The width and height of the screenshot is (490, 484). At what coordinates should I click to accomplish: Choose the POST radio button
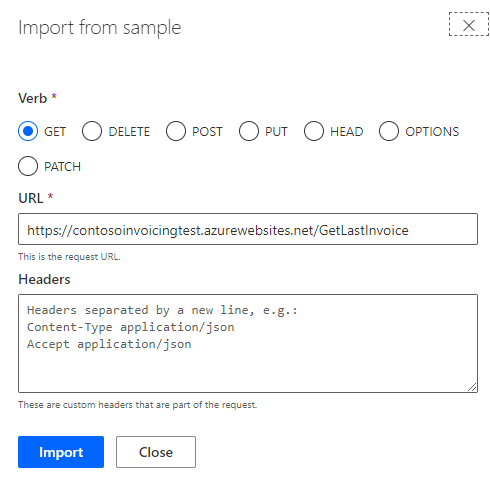coord(176,131)
